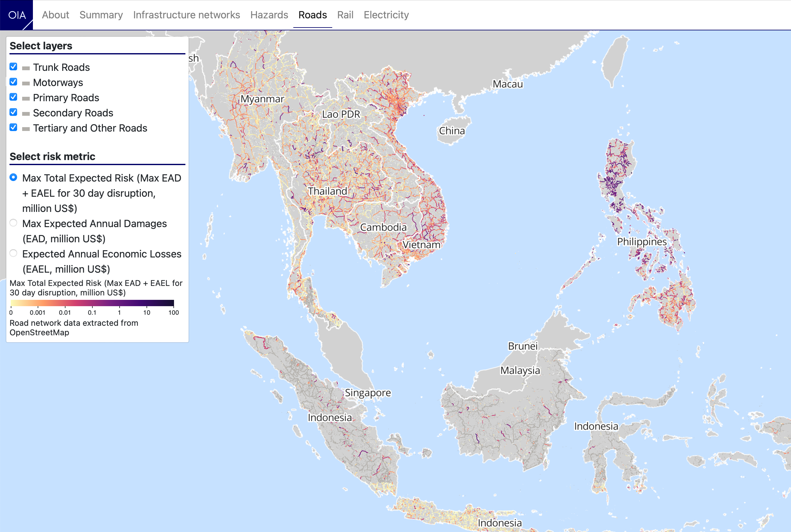This screenshot has width=791, height=532.
Task: Choose Expected Annual Economic Losses radio button
Action: tap(13, 253)
